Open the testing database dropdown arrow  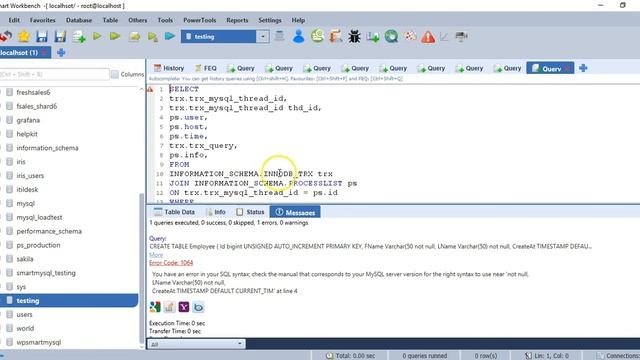pyautogui.click(x=263, y=37)
